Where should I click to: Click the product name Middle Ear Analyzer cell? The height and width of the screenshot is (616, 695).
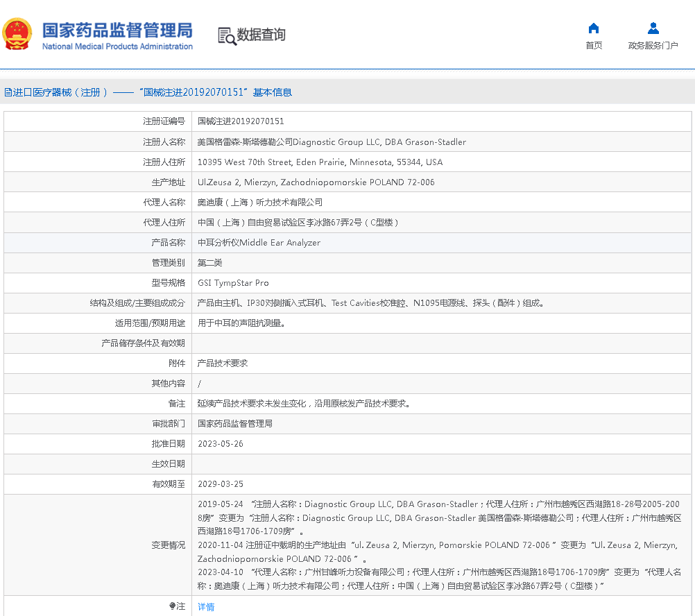(259, 243)
